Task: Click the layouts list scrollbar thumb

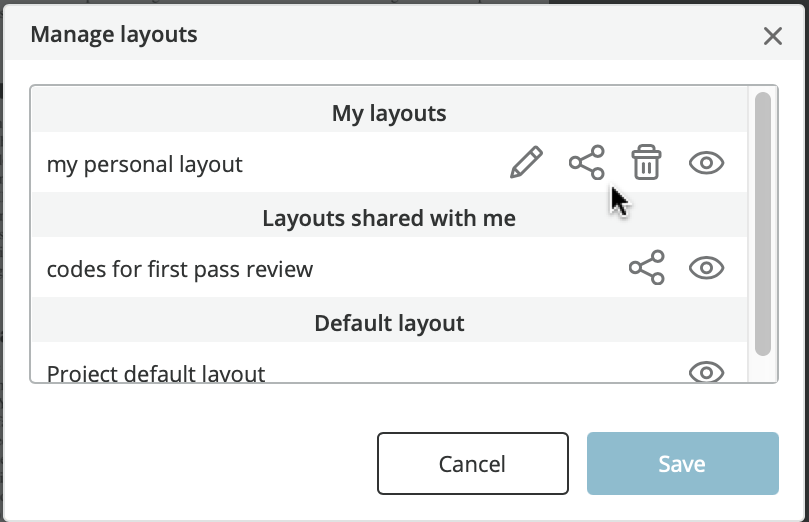Action: [763, 224]
